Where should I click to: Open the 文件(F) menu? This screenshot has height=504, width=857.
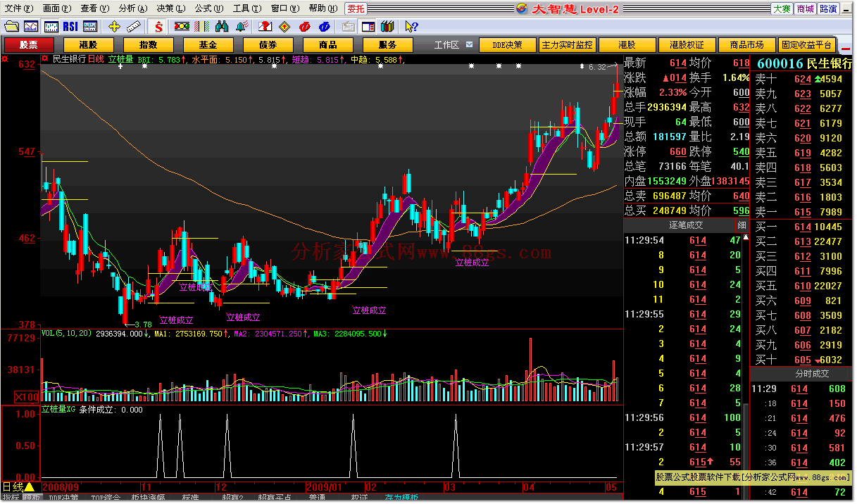point(18,8)
